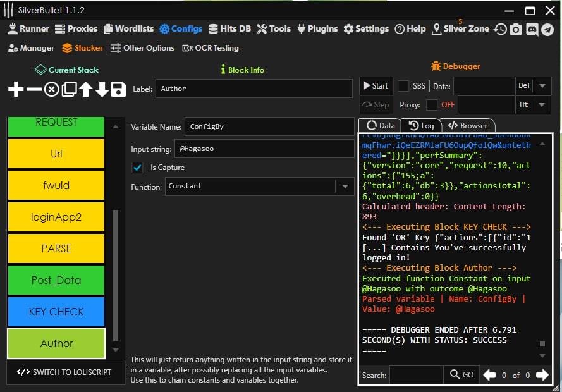Viewport: 562px width, 392px height.
Task: Enable the SBS checkbox in the debugger
Action: (x=403, y=86)
